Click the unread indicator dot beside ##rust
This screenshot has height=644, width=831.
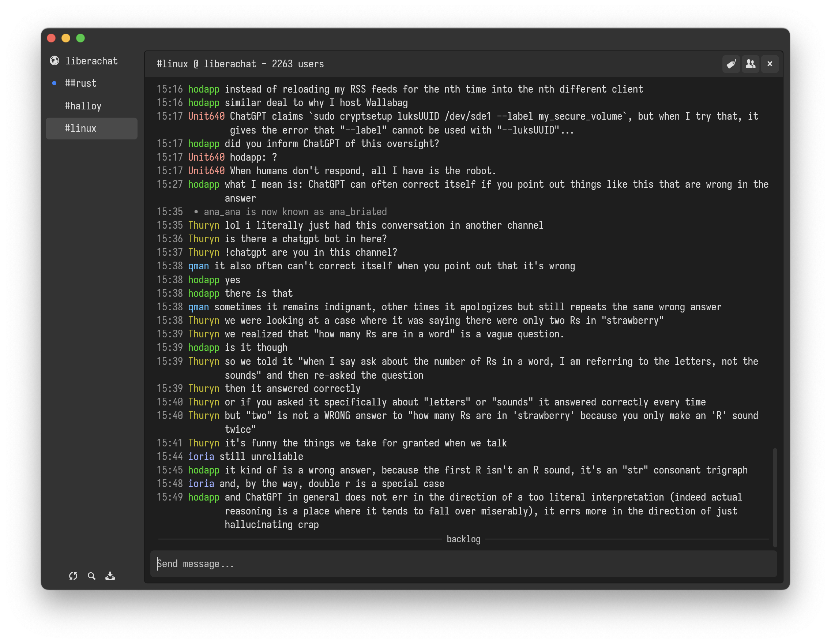click(x=54, y=83)
